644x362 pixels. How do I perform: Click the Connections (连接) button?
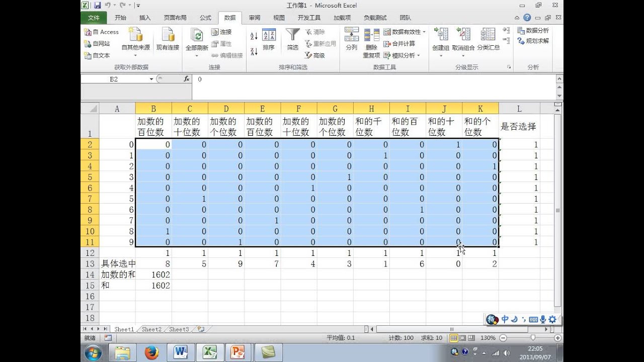(x=221, y=32)
